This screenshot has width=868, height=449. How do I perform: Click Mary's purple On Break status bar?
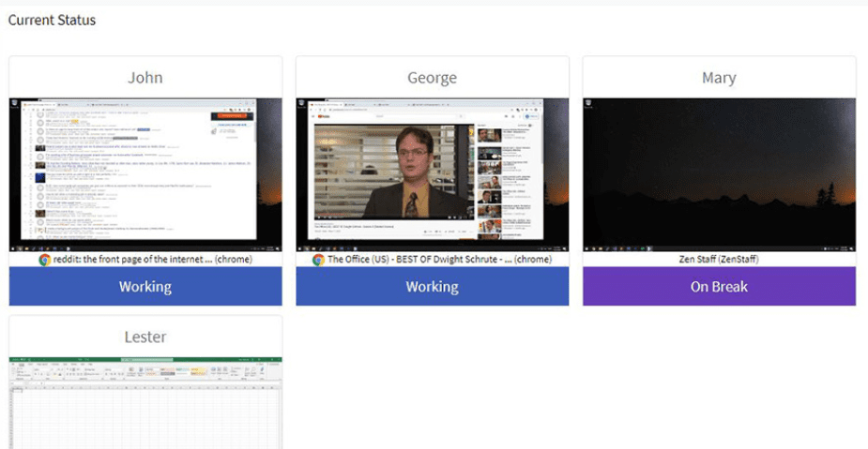coord(719,287)
